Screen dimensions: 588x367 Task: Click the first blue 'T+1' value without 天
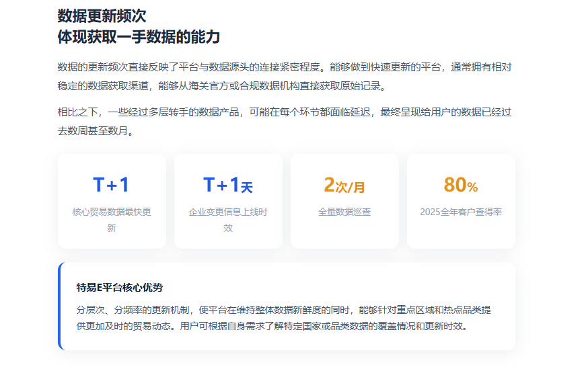[112, 185]
